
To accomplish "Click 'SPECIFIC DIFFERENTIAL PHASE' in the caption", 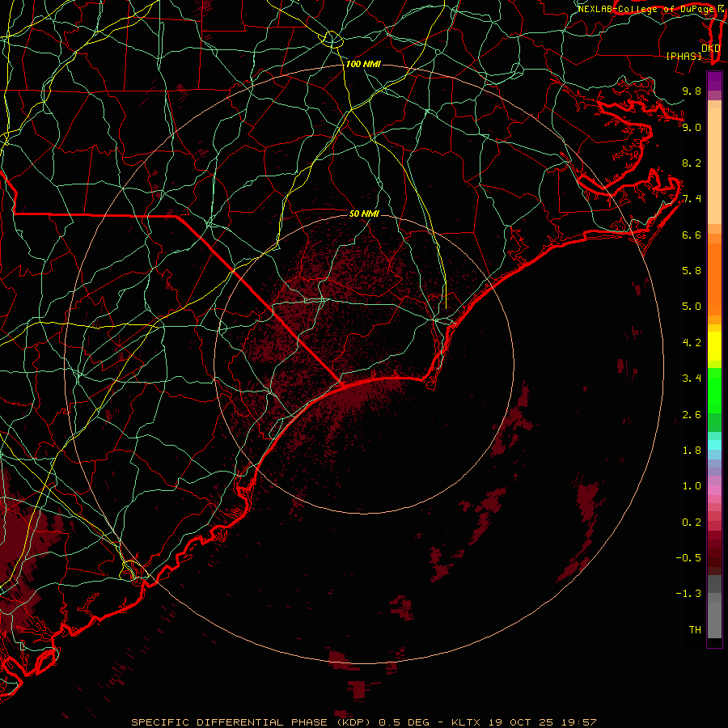I will [228, 722].
